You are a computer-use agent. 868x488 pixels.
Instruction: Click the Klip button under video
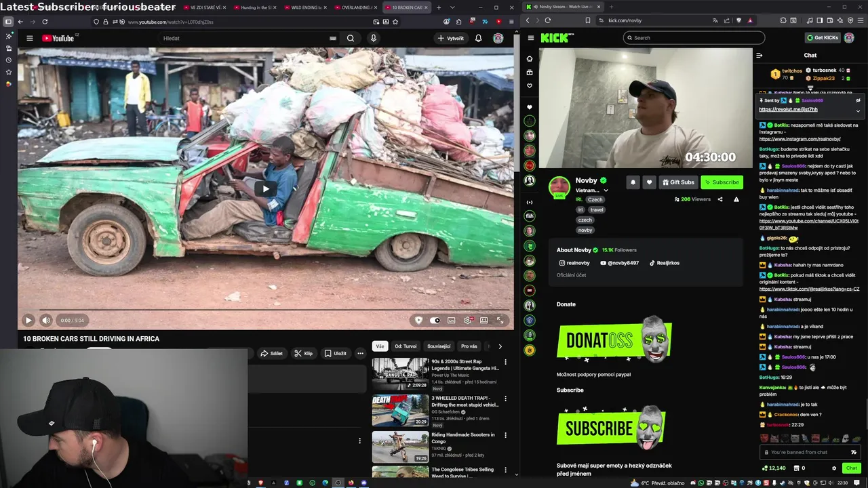pyautogui.click(x=303, y=353)
